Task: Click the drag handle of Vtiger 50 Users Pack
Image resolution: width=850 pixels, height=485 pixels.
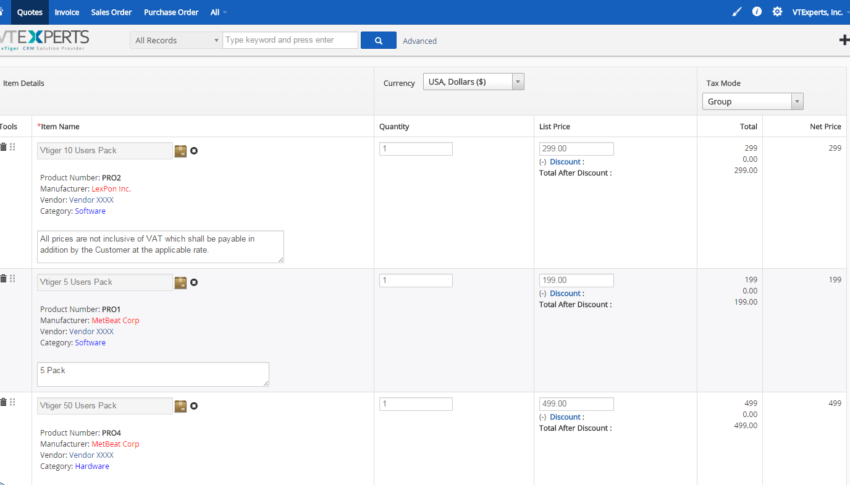Action: coord(12,402)
